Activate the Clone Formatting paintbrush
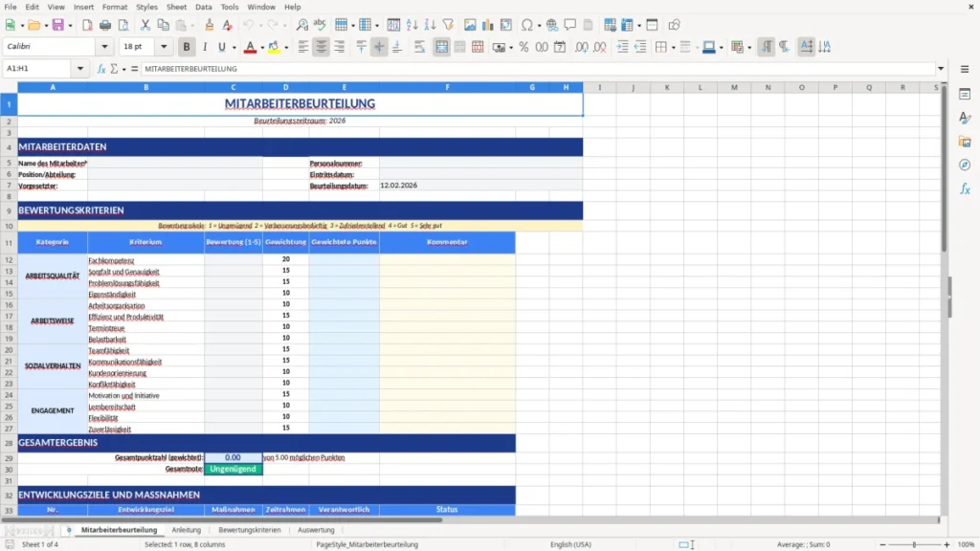This screenshot has width=980, height=551. (210, 25)
